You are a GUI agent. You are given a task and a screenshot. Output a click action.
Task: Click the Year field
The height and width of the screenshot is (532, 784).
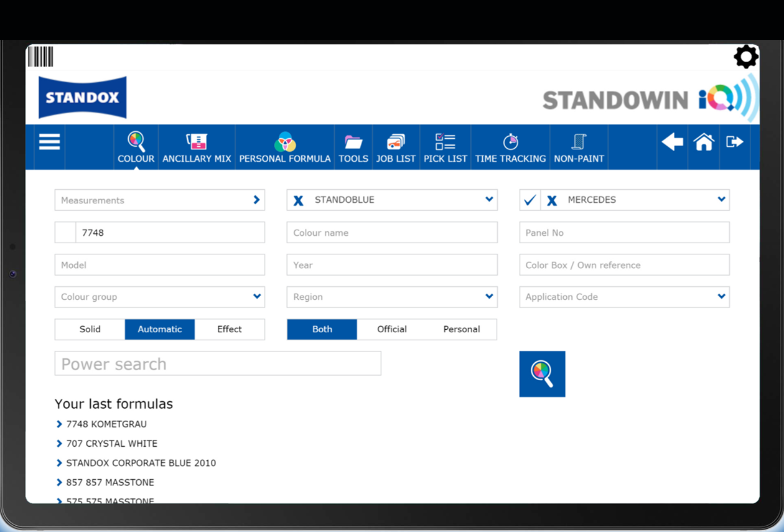(392, 265)
